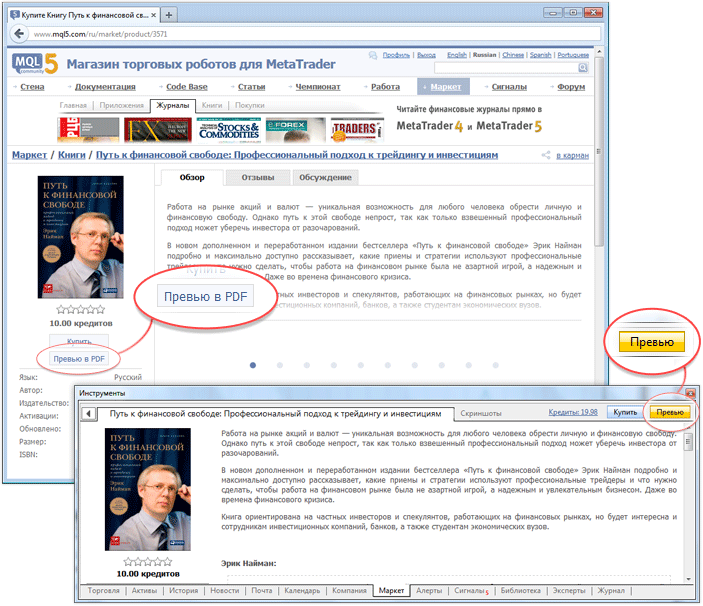Close the Инструменты panel
Viewport: 703px width, 606px height.
pos(691,393)
